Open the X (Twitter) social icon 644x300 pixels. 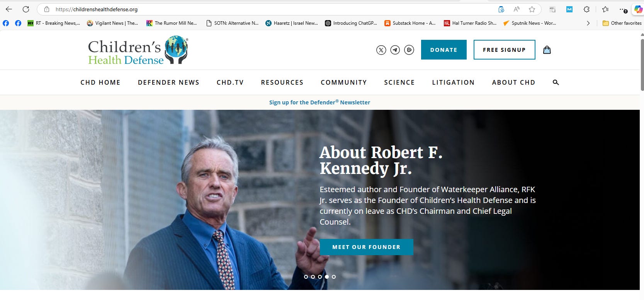381,50
